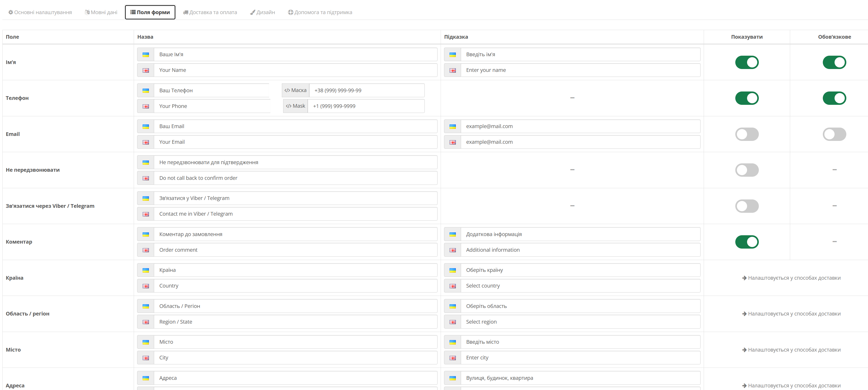868x390 pixels.
Task: Disable the show toggle for Коментар
Action: (x=747, y=242)
